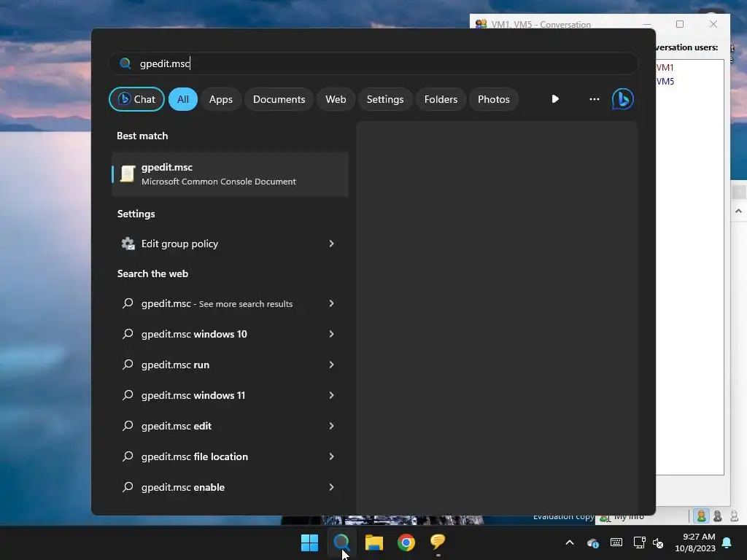Image resolution: width=747 pixels, height=560 pixels.
Task: Open the three-dot options menu
Action: (594, 99)
